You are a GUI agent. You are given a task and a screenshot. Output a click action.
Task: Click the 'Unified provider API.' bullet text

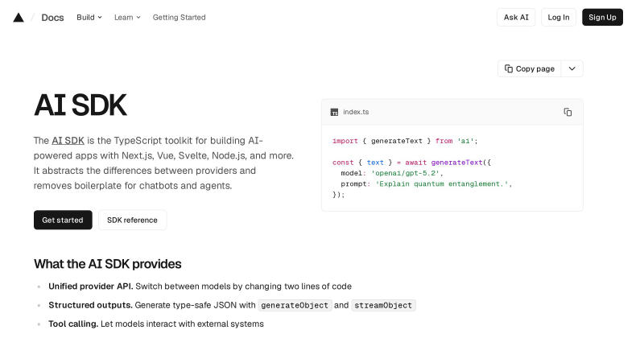91,286
